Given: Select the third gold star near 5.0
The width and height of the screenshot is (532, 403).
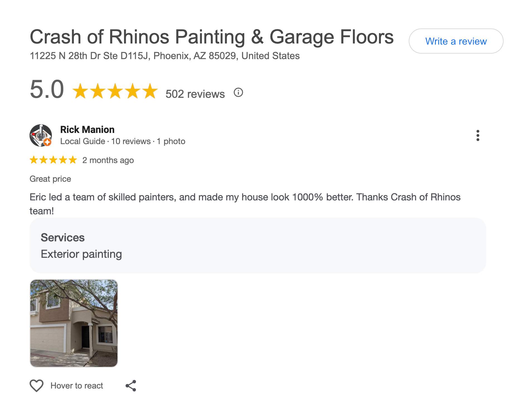Looking at the screenshot, I should pos(115,91).
